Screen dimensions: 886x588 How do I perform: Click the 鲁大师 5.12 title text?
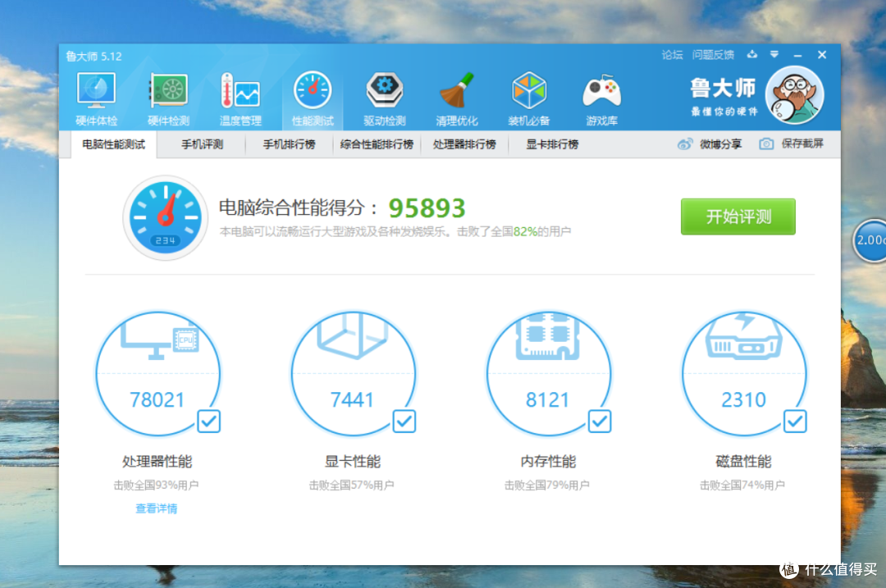point(94,56)
